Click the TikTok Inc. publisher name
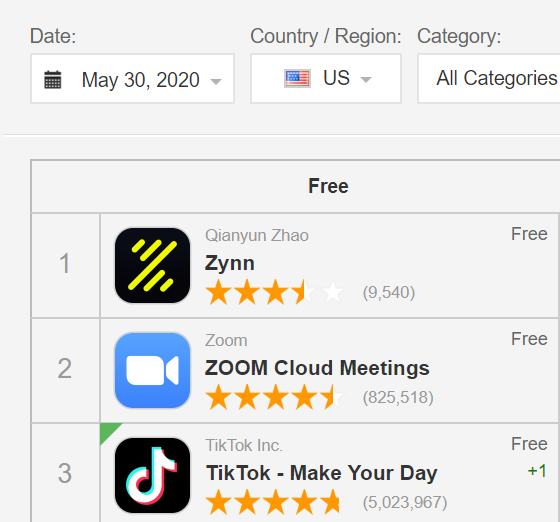 pyautogui.click(x=244, y=445)
